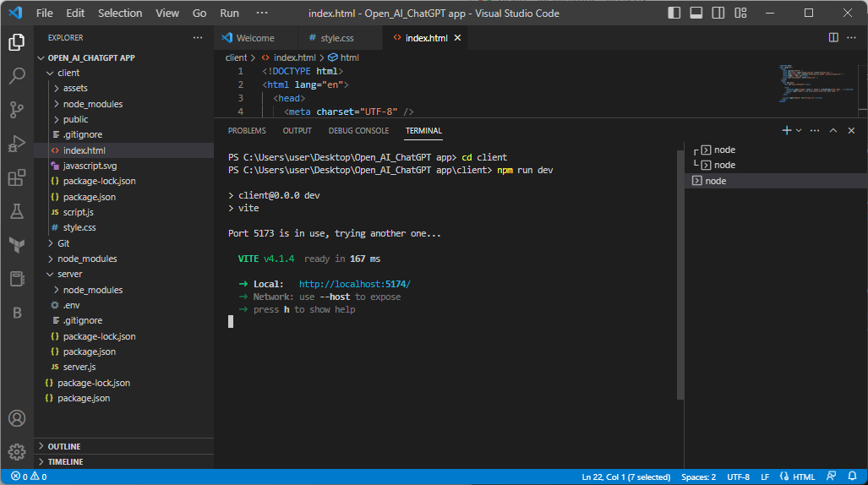Open the notebook-style icon in activity bar
Screen dimensions: 868x485
pos(17,279)
